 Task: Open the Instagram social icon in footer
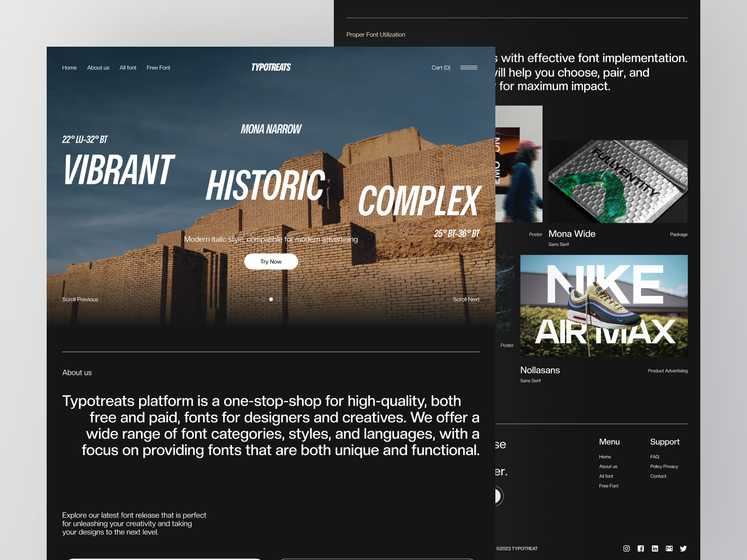(x=627, y=548)
